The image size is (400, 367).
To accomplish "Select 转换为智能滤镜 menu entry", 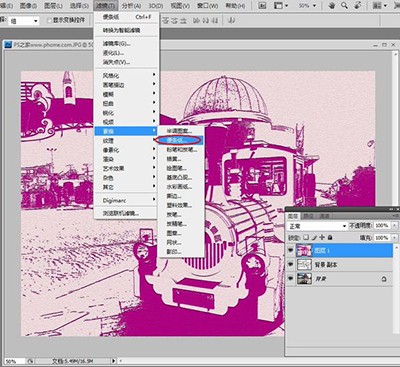I will coord(121,30).
